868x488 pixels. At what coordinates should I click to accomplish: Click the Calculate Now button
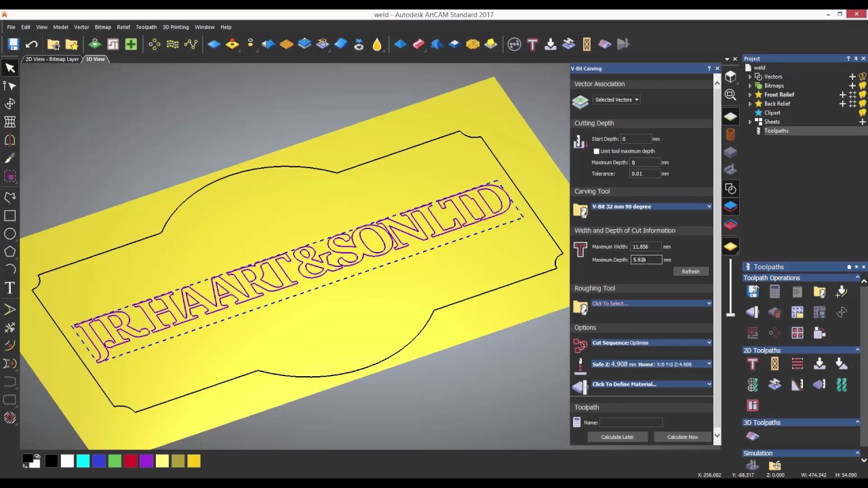pos(682,437)
